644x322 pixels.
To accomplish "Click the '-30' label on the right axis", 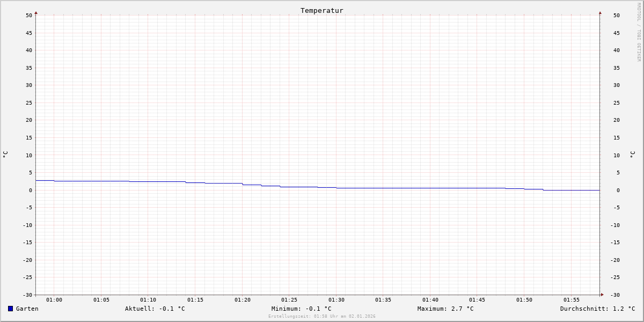I will click(x=615, y=295).
